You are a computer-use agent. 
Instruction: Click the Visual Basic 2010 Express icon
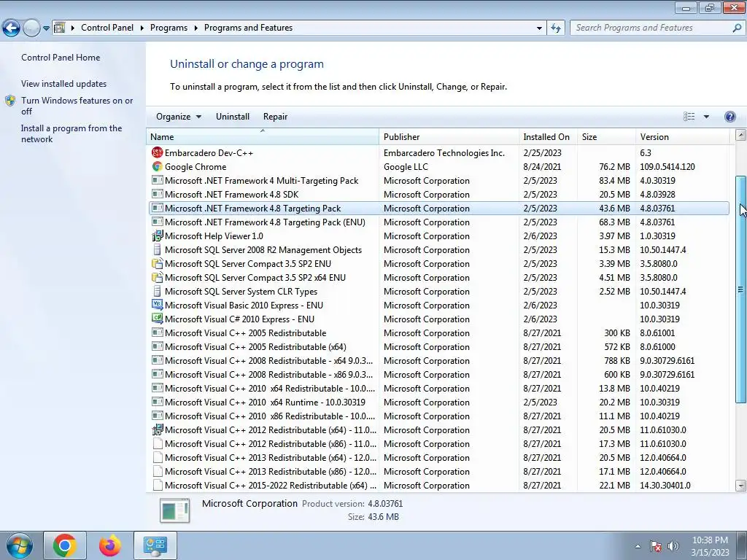(157, 305)
